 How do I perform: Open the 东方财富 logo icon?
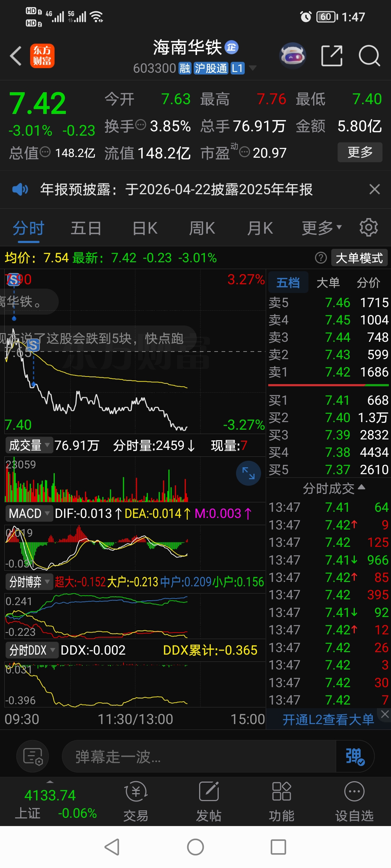pyautogui.click(x=42, y=56)
